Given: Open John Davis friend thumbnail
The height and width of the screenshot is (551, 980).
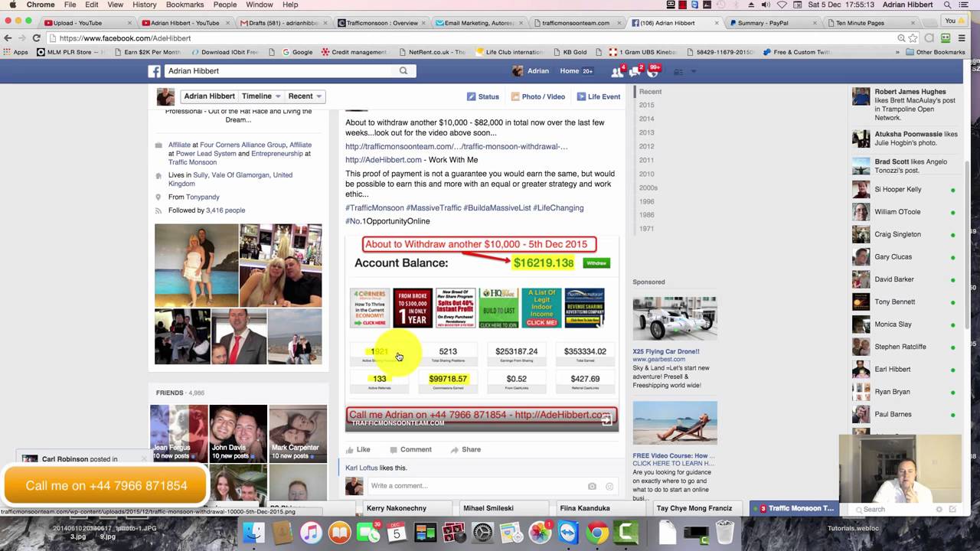Looking at the screenshot, I should (239, 434).
